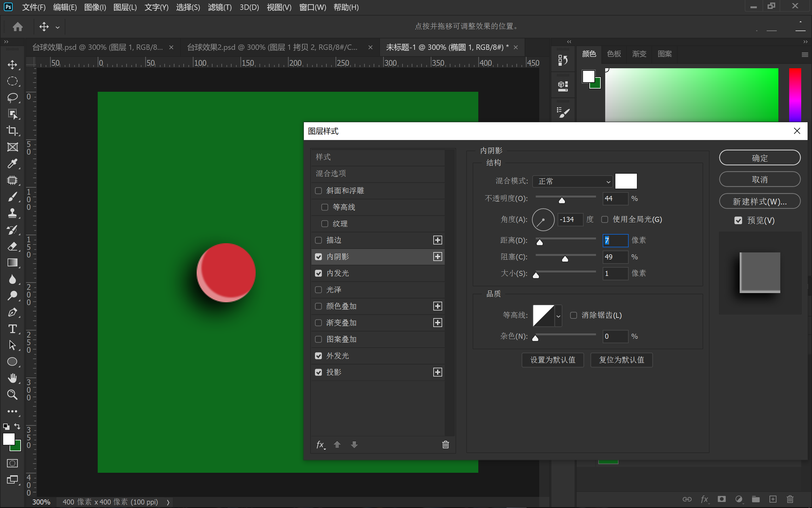812x508 pixels.
Task: Select the Blur (water drop) tool
Action: tap(12, 279)
